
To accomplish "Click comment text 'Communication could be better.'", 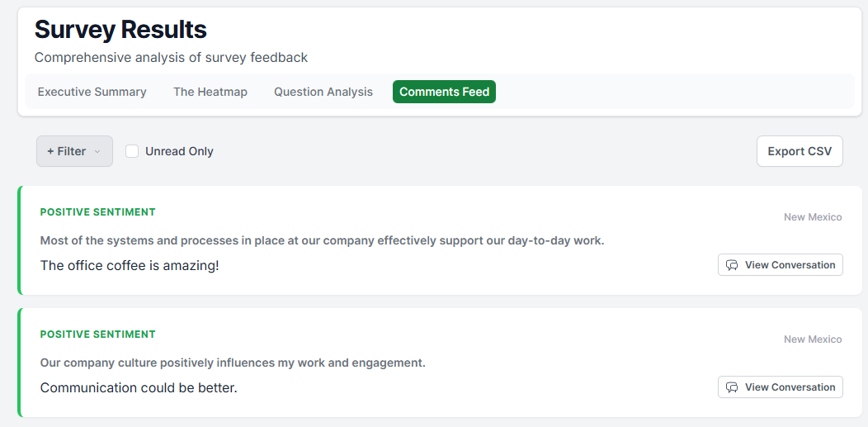I will coord(139,387).
